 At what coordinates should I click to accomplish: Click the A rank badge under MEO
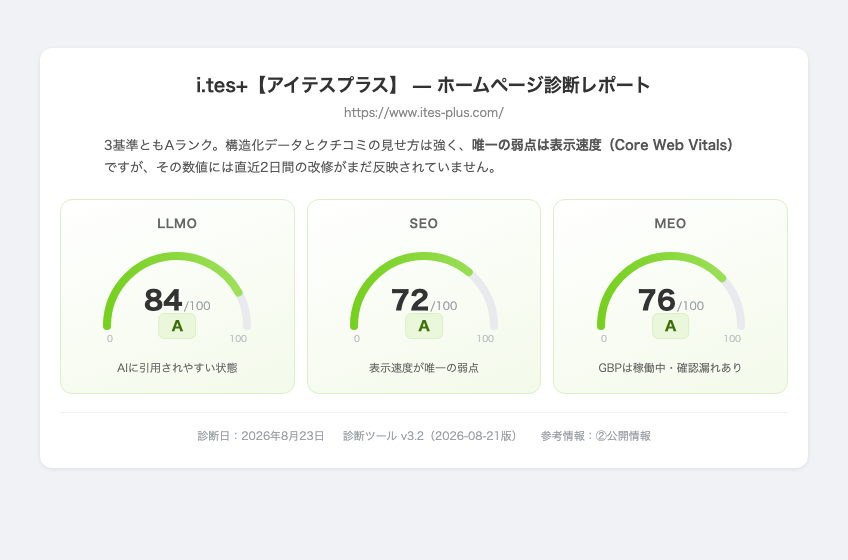[x=671, y=326]
